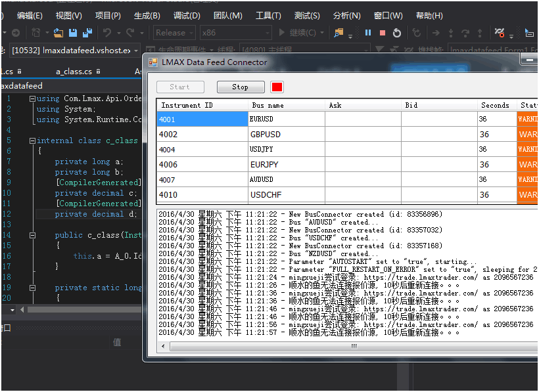Click the red status indicator square

click(277, 87)
